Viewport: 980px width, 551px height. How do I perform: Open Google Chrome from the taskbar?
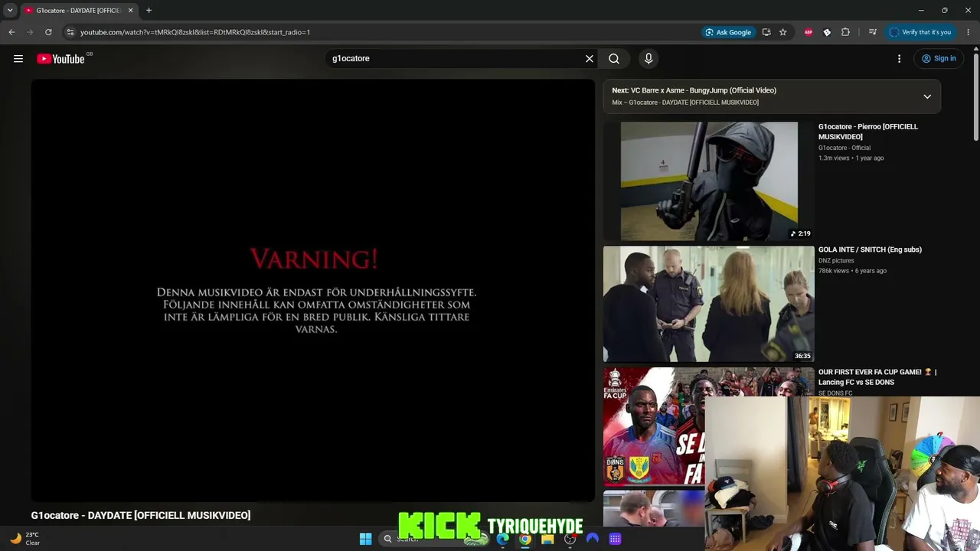point(524,539)
